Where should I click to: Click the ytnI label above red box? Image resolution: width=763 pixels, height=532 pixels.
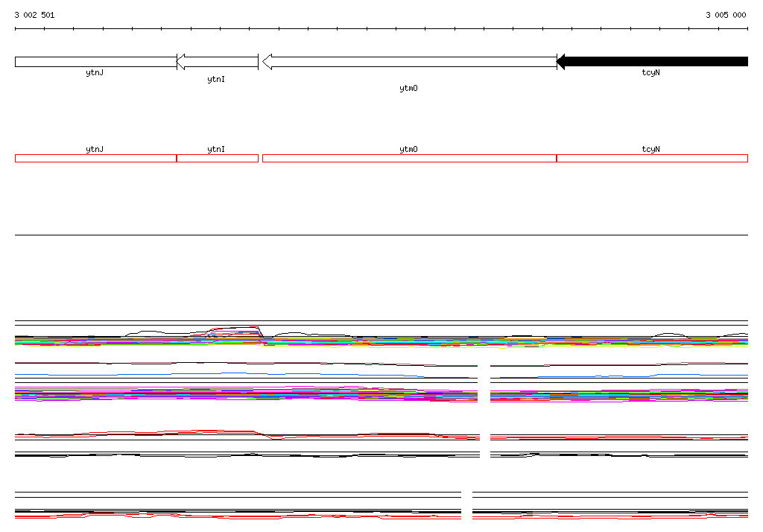tap(216, 149)
